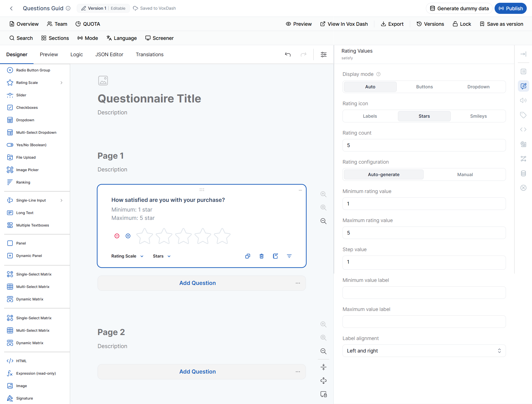Open the Version 1 selector
This screenshot has height=404, width=532.
click(x=103, y=8)
